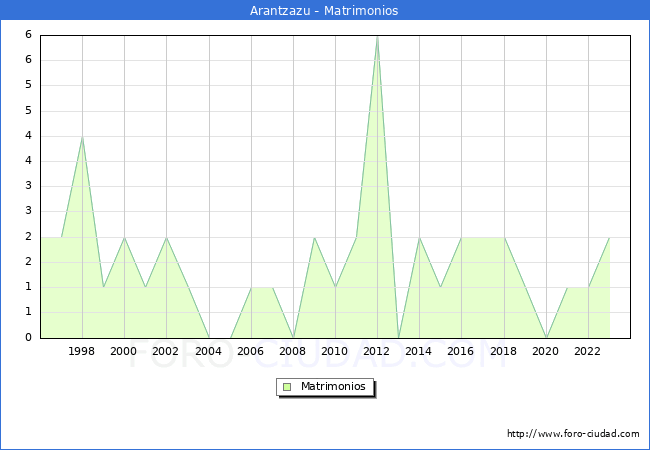Image resolution: width=650 pixels, height=450 pixels.
Task: Click the 2022 x-axis label
Action: click(x=588, y=351)
